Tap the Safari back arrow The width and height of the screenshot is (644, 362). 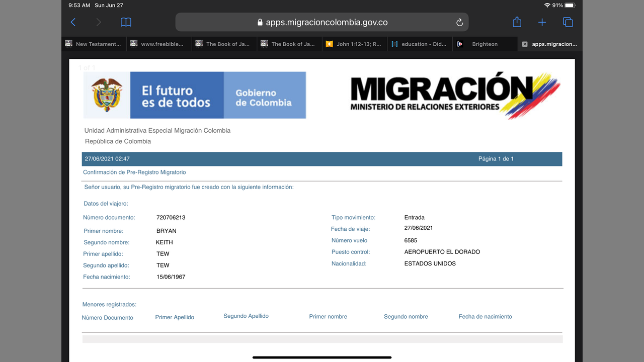[x=73, y=22]
